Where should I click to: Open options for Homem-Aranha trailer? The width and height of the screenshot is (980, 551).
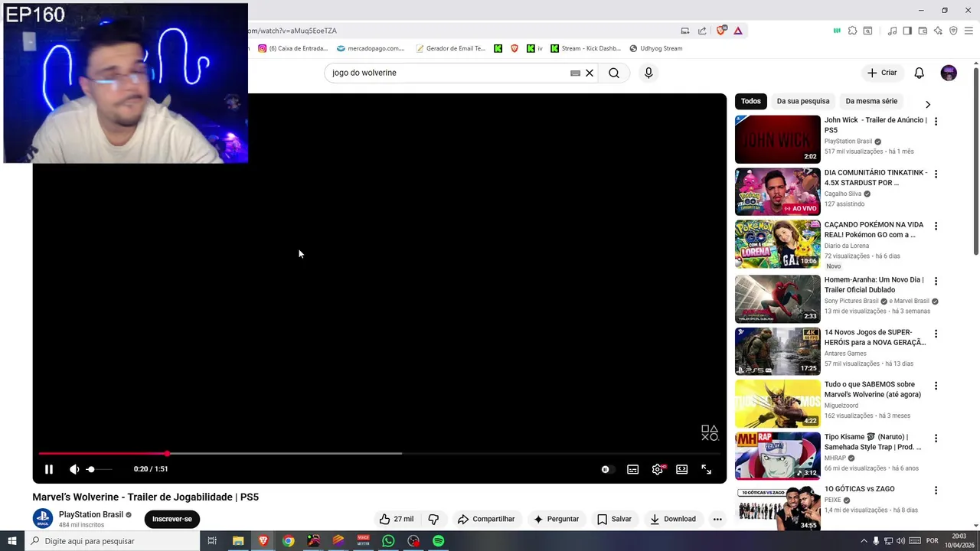click(x=936, y=281)
